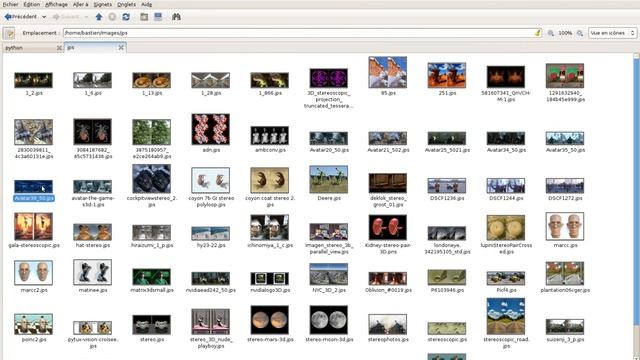The image size is (640, 360).
Task: Go up to the parent folder
Action: [99, 17]
